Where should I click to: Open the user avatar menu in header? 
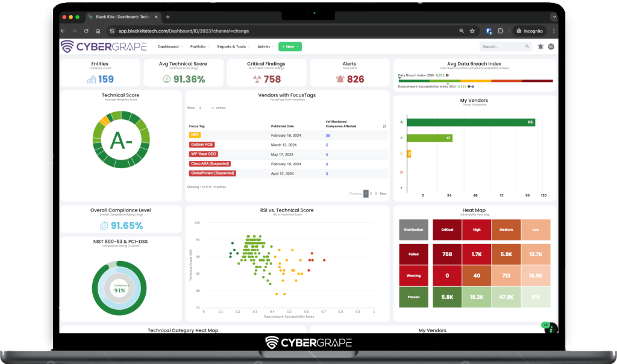tap(551, 46)
